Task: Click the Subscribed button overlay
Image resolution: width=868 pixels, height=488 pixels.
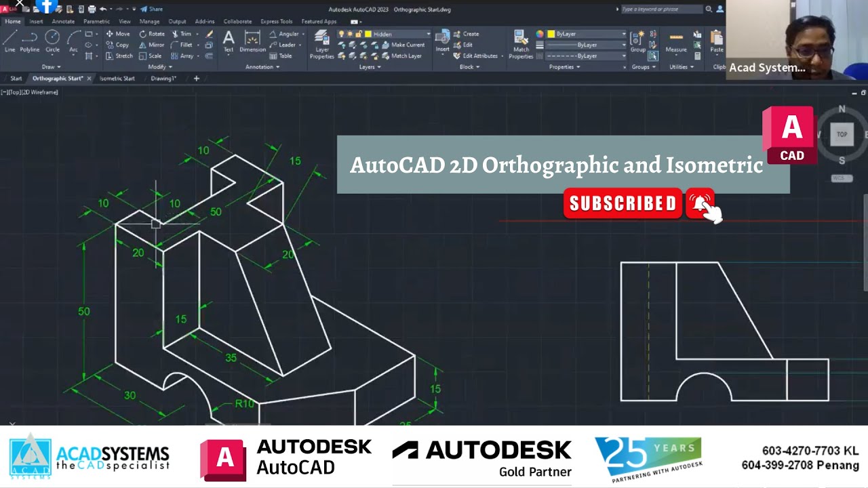Action: [622, 203]
